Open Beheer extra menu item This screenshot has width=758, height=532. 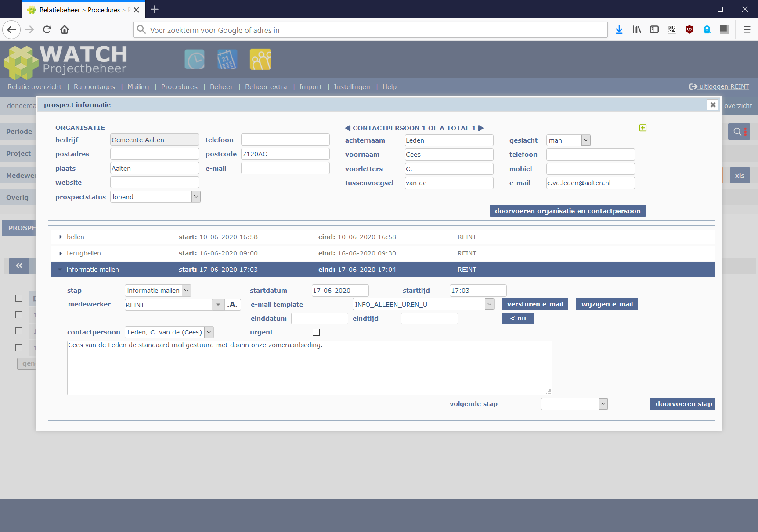click(266, 87)
